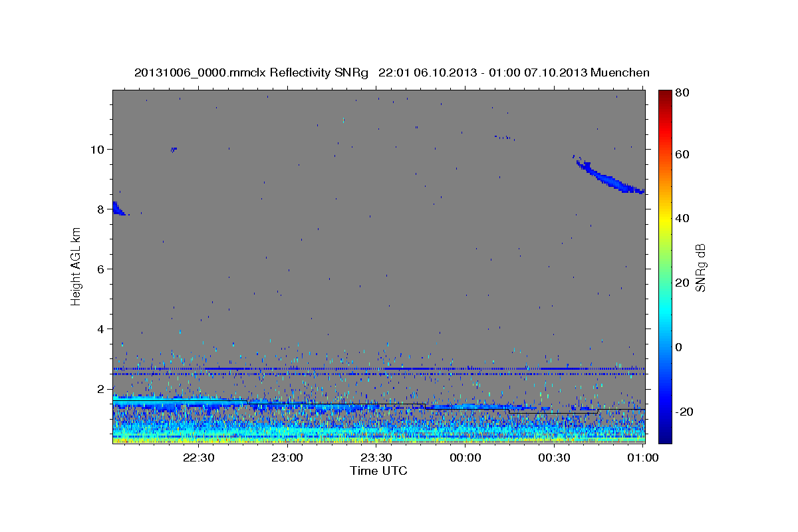The height and width of the screenshot is (532, 798).
Task: Click the dark blue bottom of the colorbar
Action: point(665,436)
